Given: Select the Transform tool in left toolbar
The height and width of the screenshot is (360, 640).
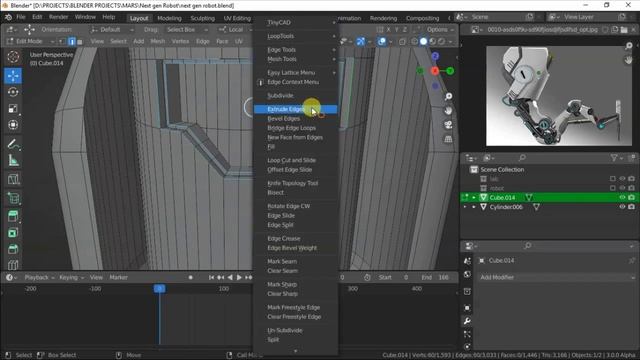Looking at the screenshot, I should 13,125.
